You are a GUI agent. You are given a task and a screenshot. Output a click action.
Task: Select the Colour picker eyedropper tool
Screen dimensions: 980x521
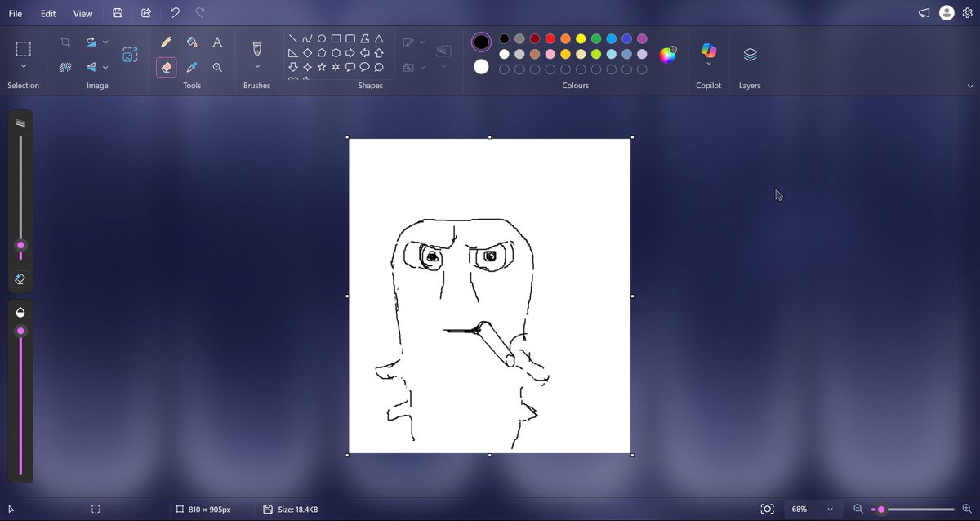click(x=192, y=67)
